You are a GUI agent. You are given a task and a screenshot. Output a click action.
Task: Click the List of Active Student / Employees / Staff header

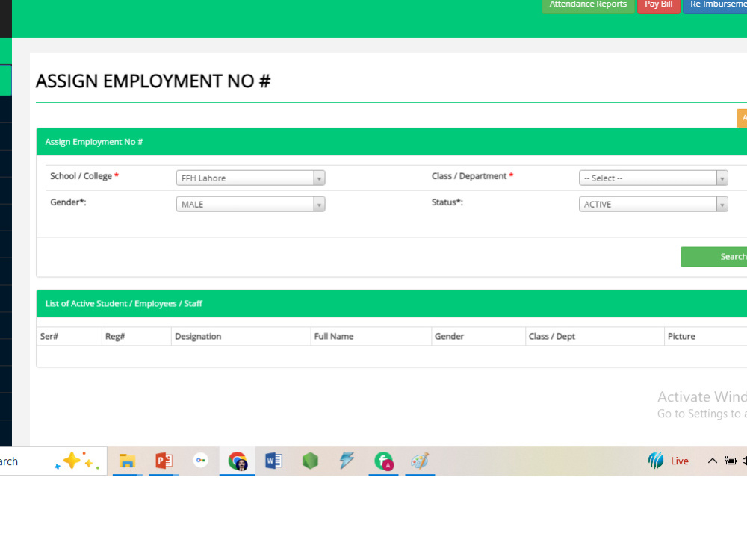point(391,304)
